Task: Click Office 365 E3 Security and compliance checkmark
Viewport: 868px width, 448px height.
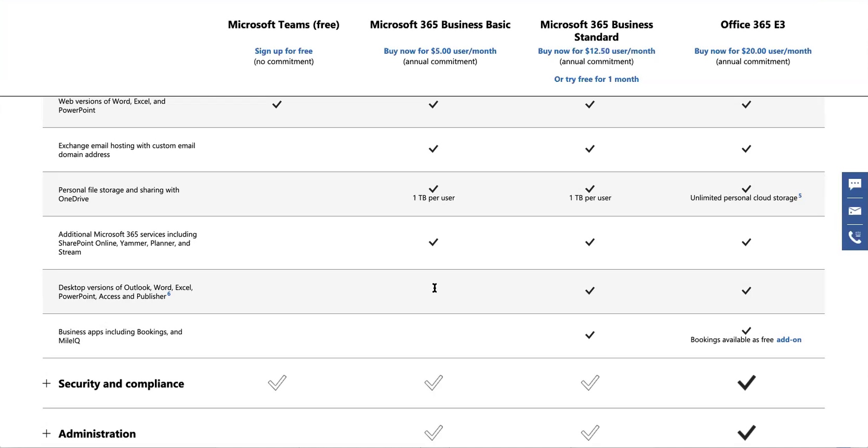Action: tap(746, 383)
